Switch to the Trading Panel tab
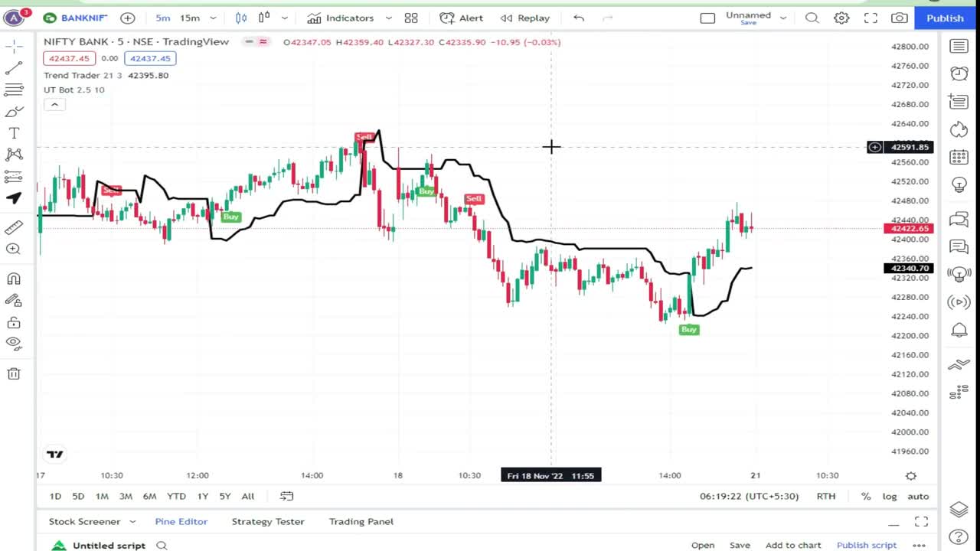980x551 pixels. pos(361,521)
